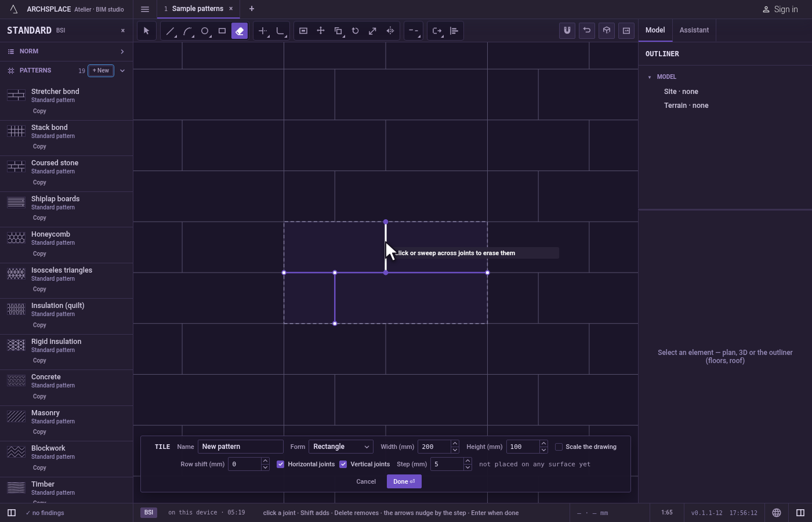Image resolution: width=812 pixels, height=522 pixels.
Task: Pick the Arc drawing tool
Action: (x=187, y=31)
